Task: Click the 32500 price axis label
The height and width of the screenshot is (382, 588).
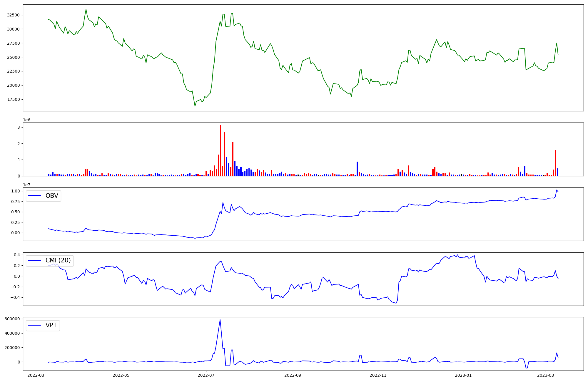Action: (x=13, y=15)
